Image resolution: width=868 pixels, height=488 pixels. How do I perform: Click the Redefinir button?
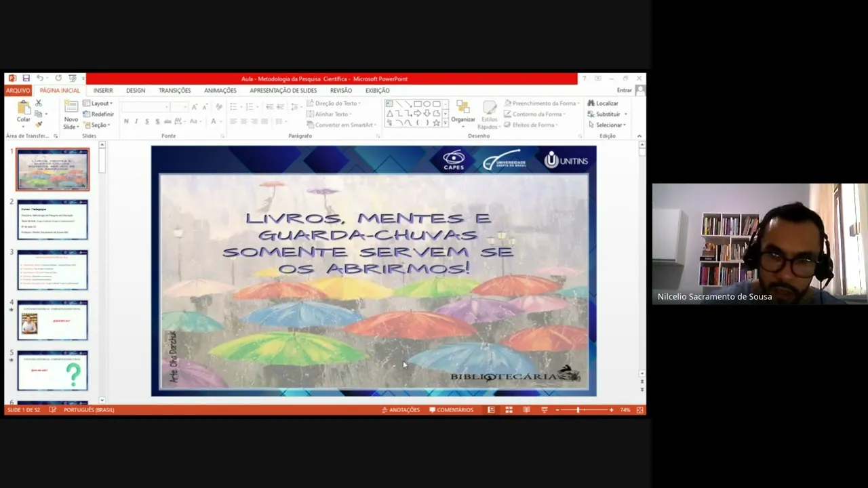(98, 114)
